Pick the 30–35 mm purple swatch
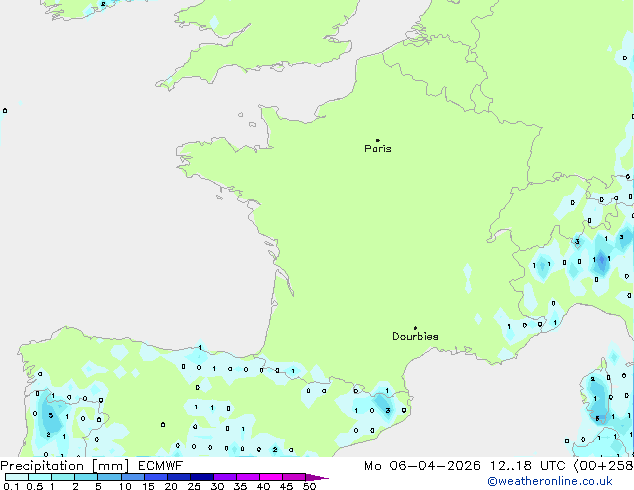The image size is (634, 490). coord(225,477)
